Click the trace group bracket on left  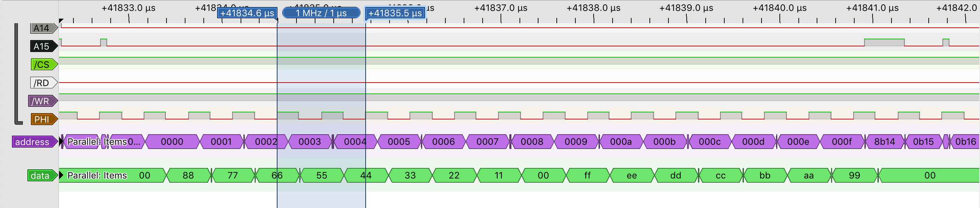17,74
